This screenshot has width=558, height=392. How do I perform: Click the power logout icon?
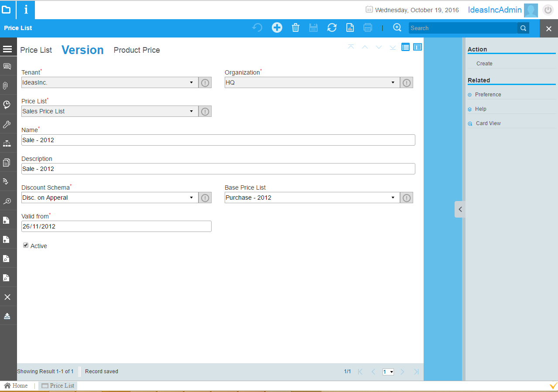point(548,10)
